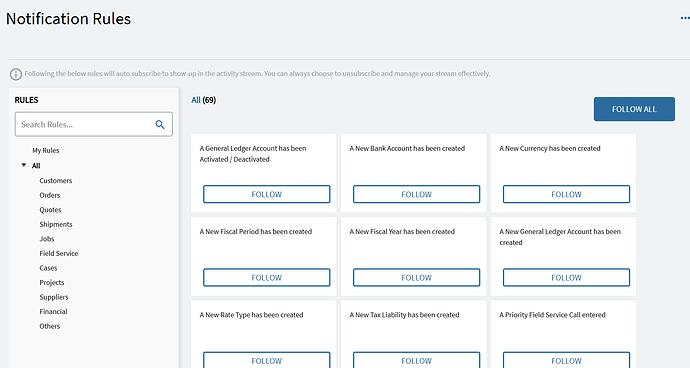Screen dimensions: 690x368
Task: Open the three-dot more options menu
Action: [685, 18]
